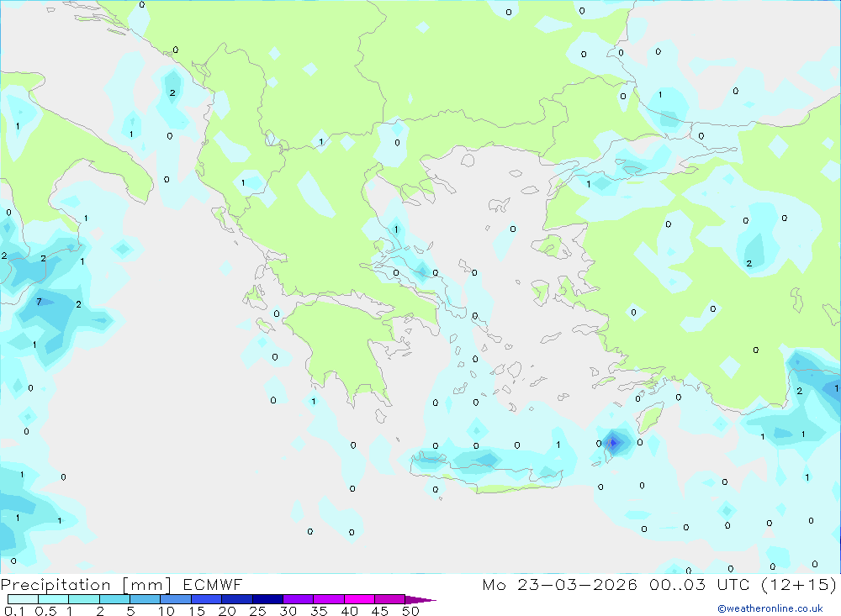The height and width of the screenshot is (616, 841).
Task: Click the 0.5–1 mm legend color swatch
Action: click(x=54, y=599)
